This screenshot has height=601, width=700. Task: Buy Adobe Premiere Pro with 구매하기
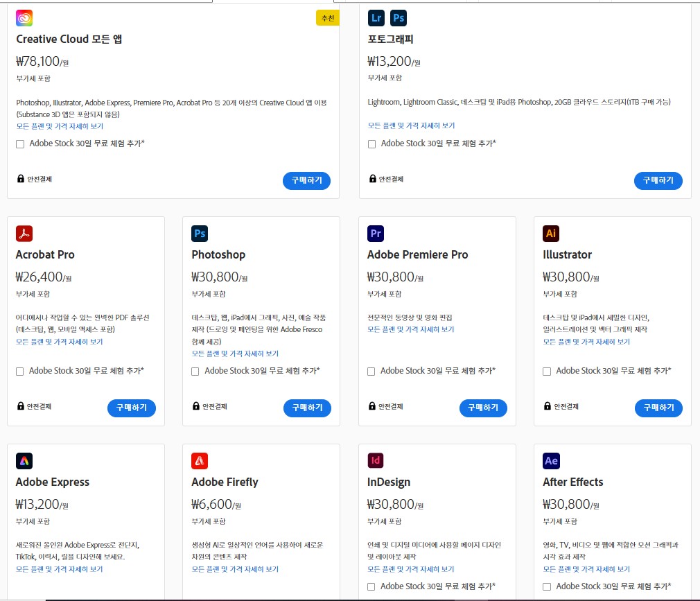pos(483,408)
